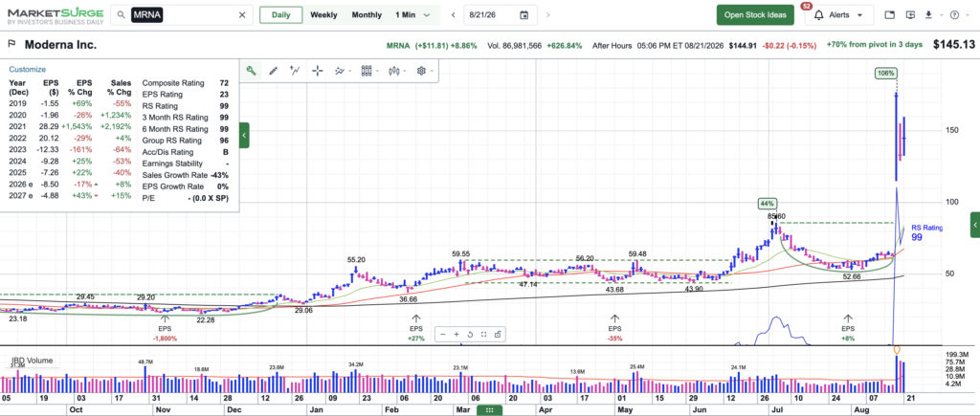
Task: Reset the chart zoom with the undo arrow
Action: [470, 334]
